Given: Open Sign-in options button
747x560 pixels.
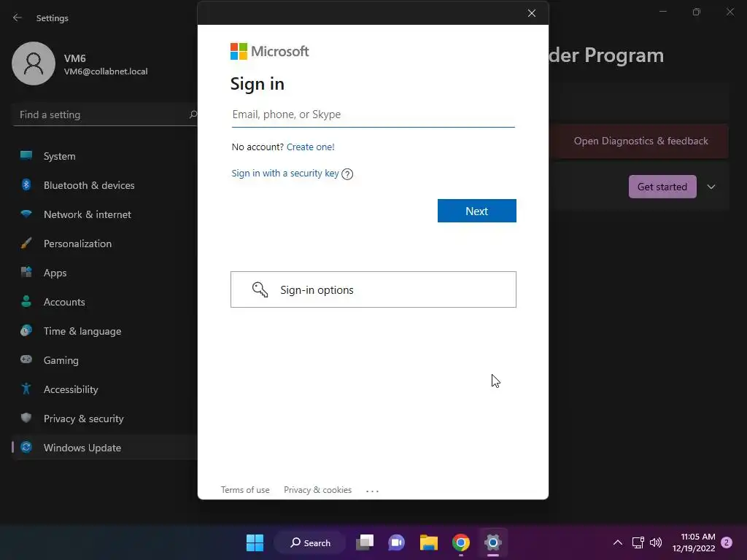Looking at the screenshot, I should pyautogui.click(x=373, y=289).
